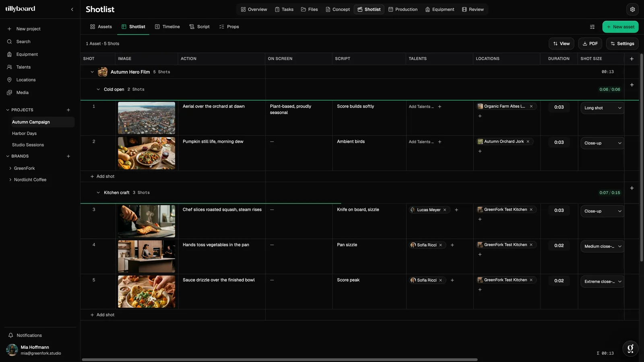Open aerial orchard thumbnail of shot 1
This screenshot has height=362, width=644.
tap(147, 118)
